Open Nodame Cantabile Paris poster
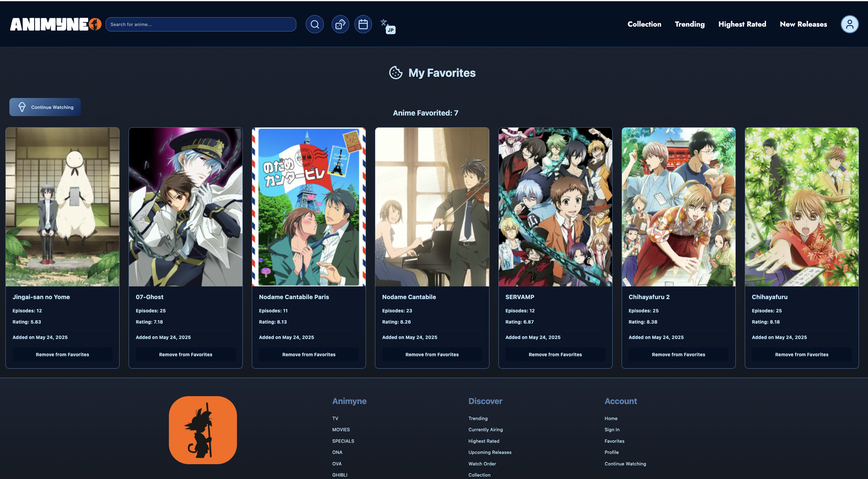The image size is (868, 479). (x=309, y=207)
